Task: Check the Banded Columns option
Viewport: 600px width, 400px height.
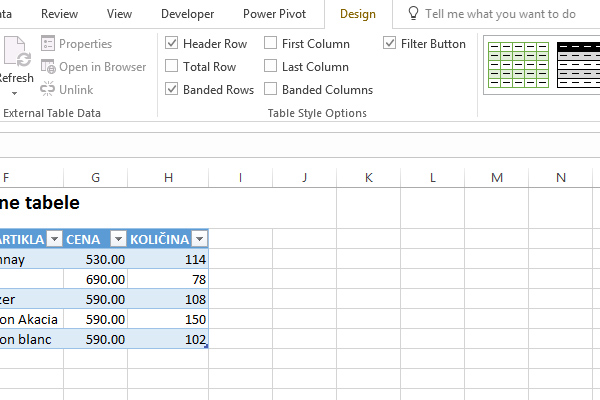Action: click(x=271, y=90)
